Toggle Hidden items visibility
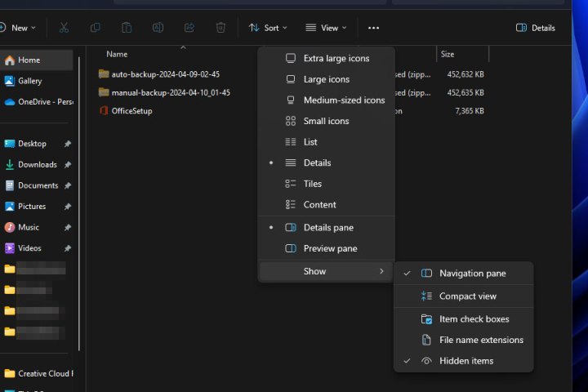The width and height of the screenshot is (588, 392). coord(465,361)
